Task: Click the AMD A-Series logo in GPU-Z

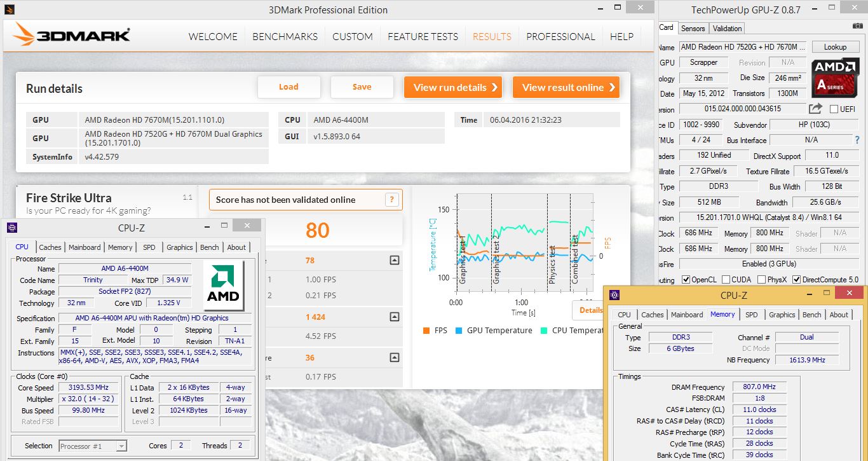Action: [835, 78]
